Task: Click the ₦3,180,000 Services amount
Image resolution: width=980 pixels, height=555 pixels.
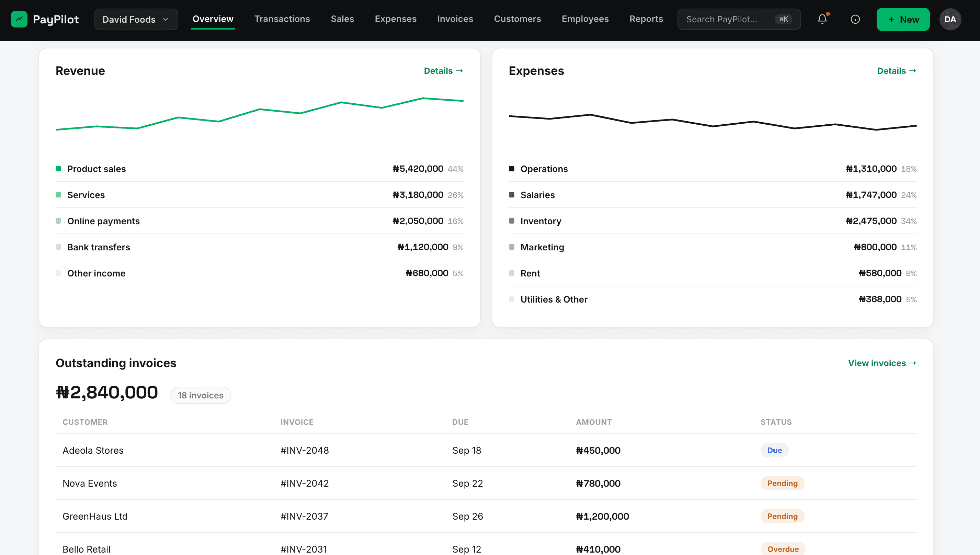Action: point(418,195)
